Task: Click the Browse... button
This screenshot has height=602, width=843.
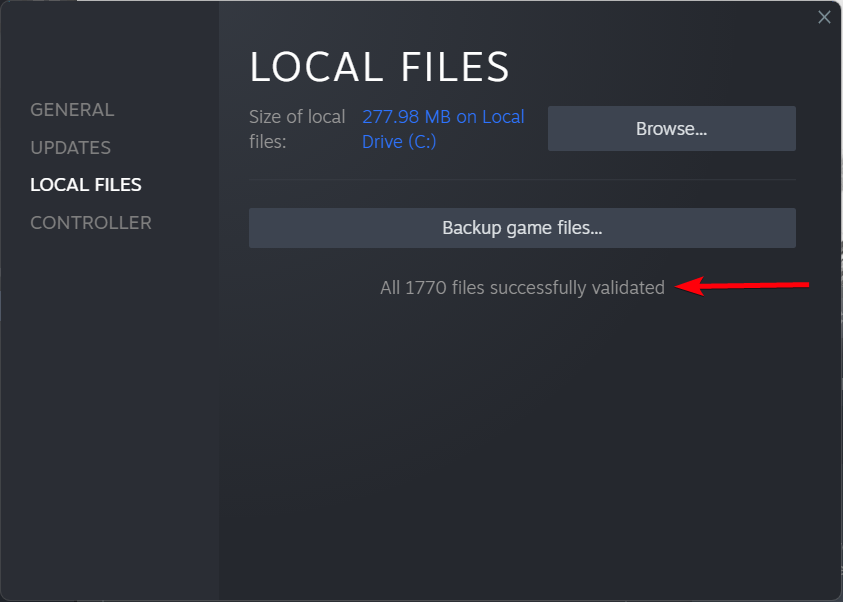Action: tap(671, 129)
